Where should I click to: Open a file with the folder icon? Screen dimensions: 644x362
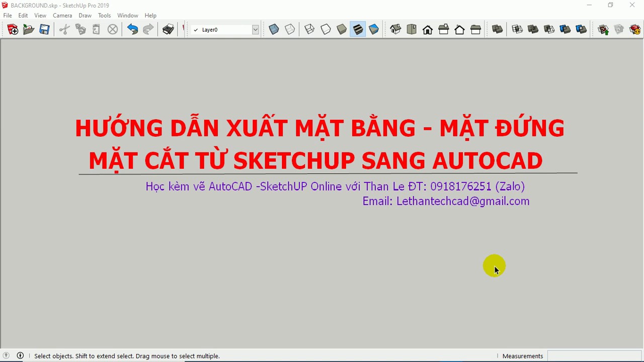coord(29,30)
